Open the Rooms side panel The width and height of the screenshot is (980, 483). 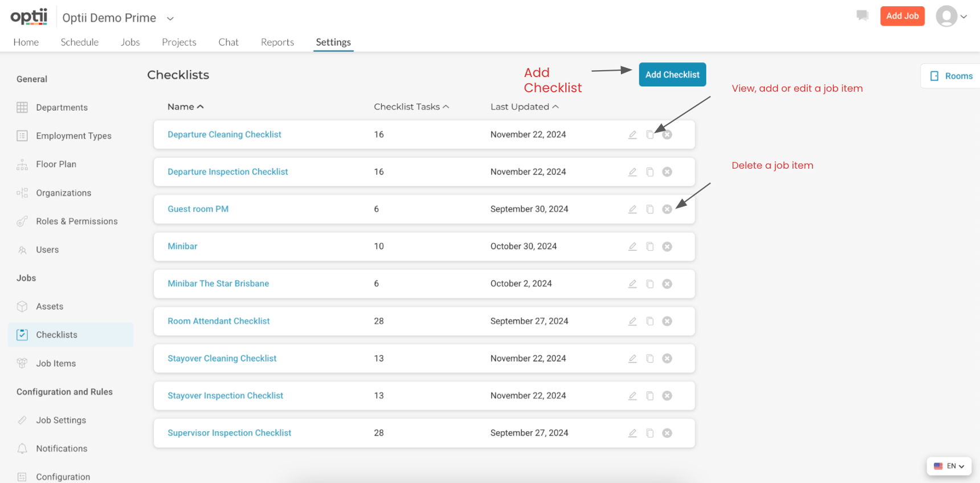point(952,76)
